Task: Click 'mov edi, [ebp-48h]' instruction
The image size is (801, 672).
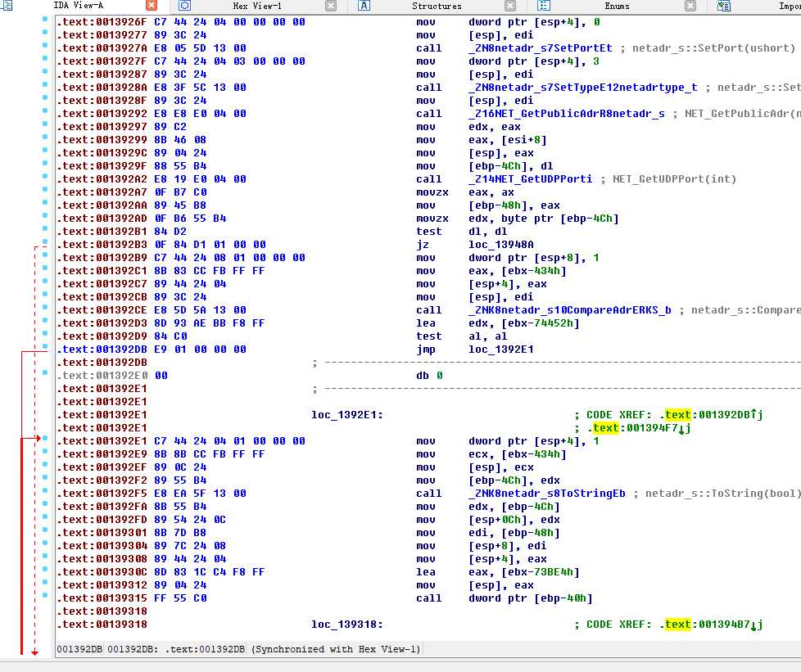Action: [488, 533]
